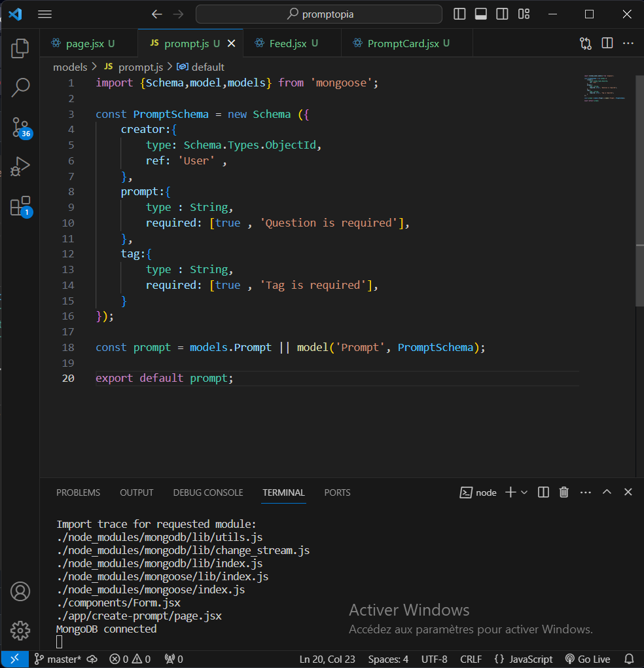Image resolution: width=644 pixels, height=668 pixels.
Task: Open the Run and Debug panel
Action: [20, 166]
